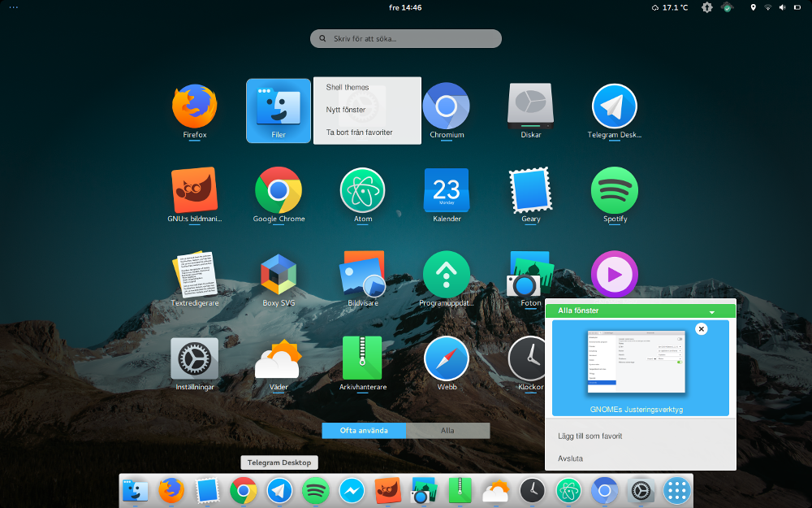The height and width of the screenshot is (508, 812).
Task: Open the Textredigerare text editor
Action: coord(195,280)
